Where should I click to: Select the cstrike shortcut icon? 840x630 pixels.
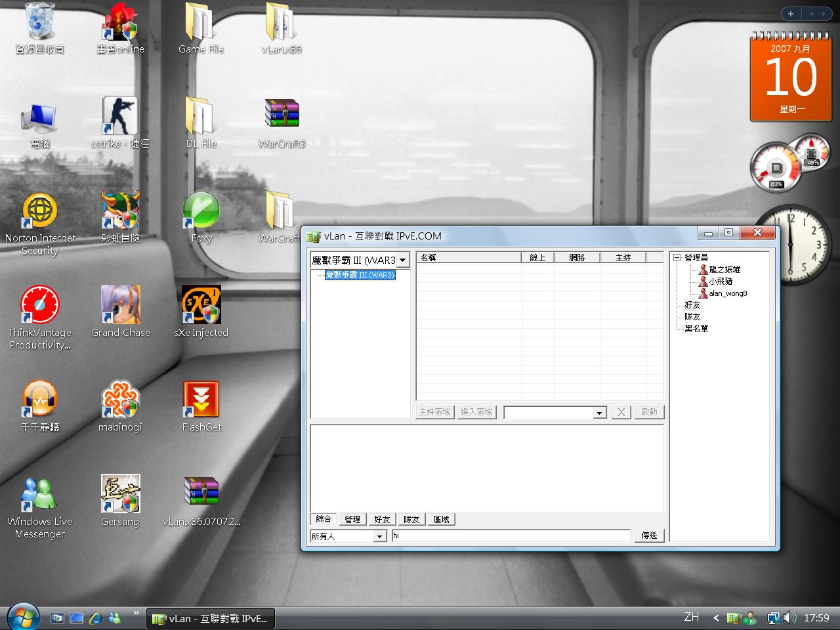[x=121, y=116]
